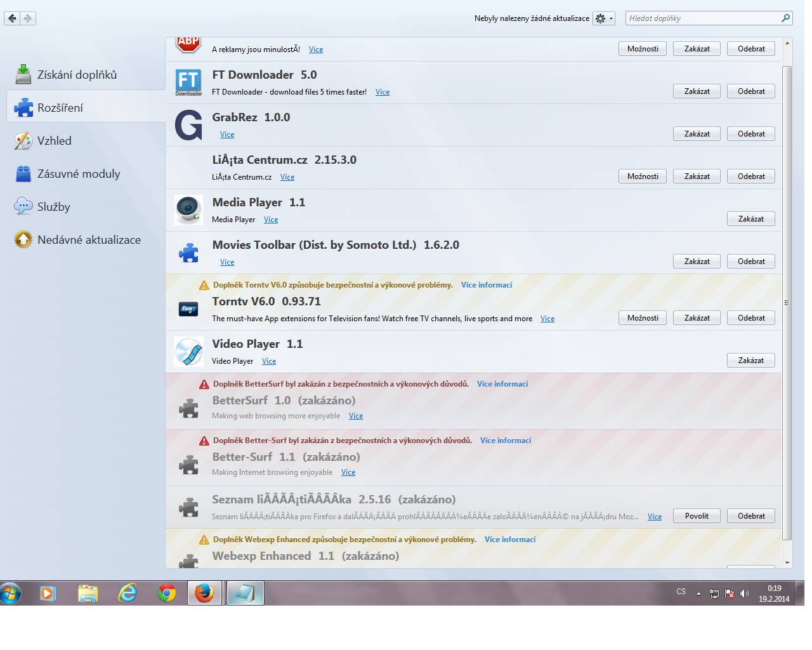This screenshot has width=812, height=650.
Task: Click the volume speaker tray icon
Action: coord(745,594)
